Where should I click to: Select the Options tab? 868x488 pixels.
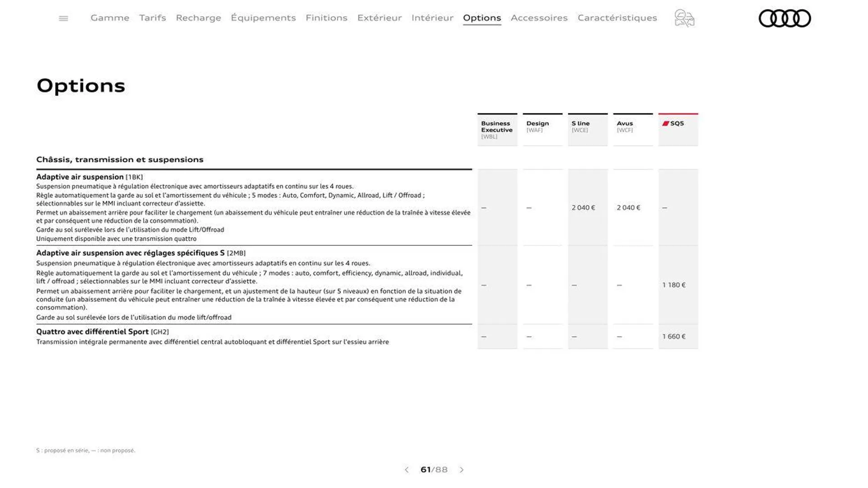click(482, 18)
